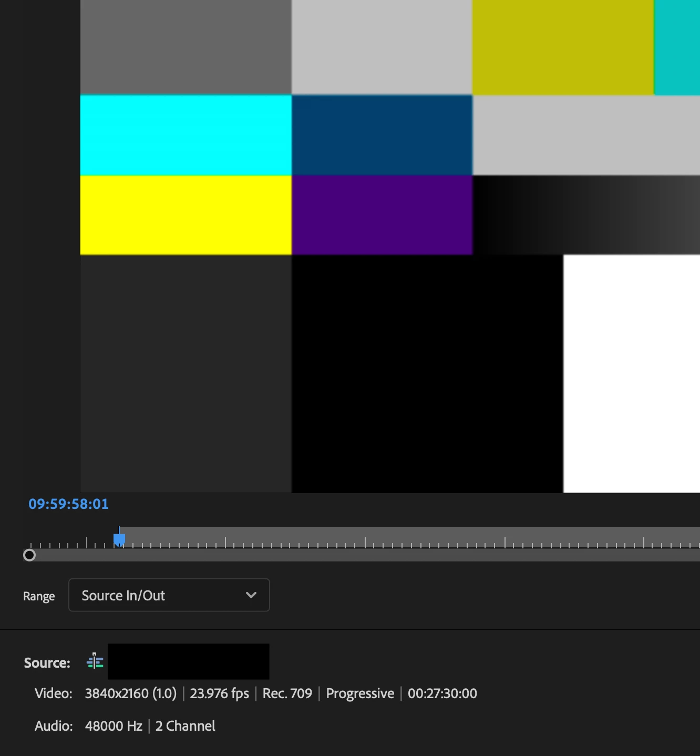The width and height of the screenshot is (700, 756).
Task: Click the blue playhead marker on the timeline
Action: pos(119,539)
